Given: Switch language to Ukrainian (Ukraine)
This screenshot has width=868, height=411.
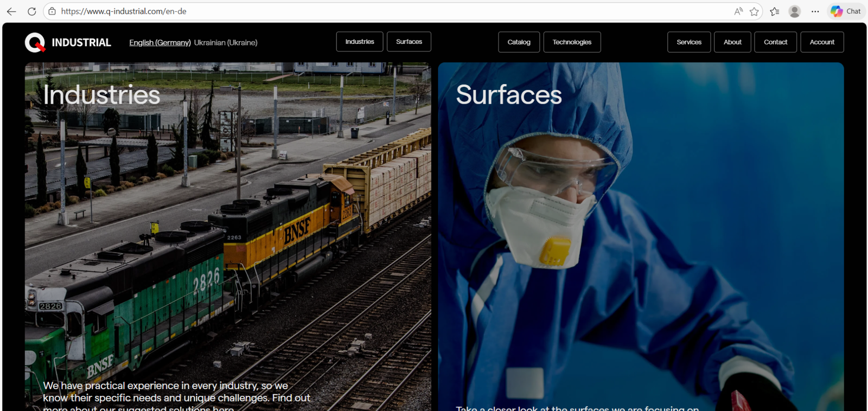Looking at the screenshot, I should click(x=226, y=42).
